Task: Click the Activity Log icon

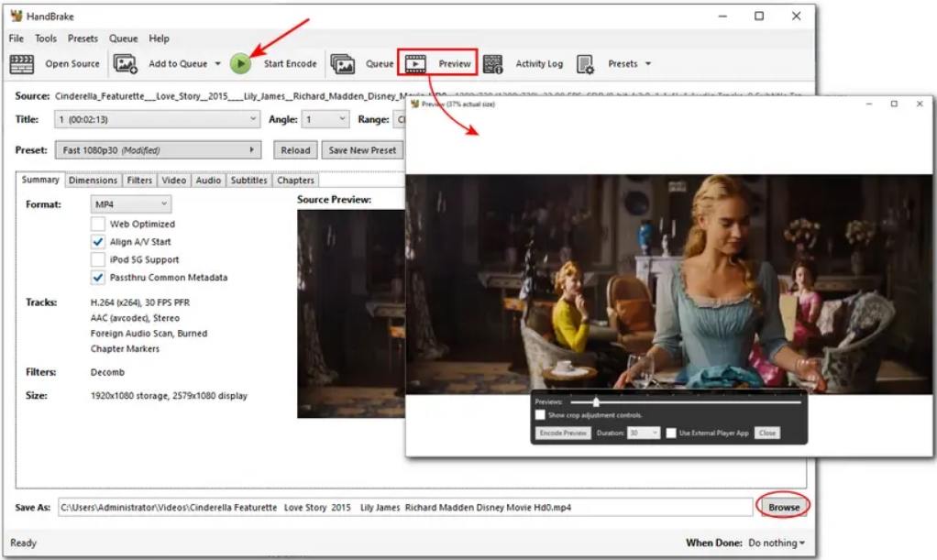Action: [x=493, y=64]
